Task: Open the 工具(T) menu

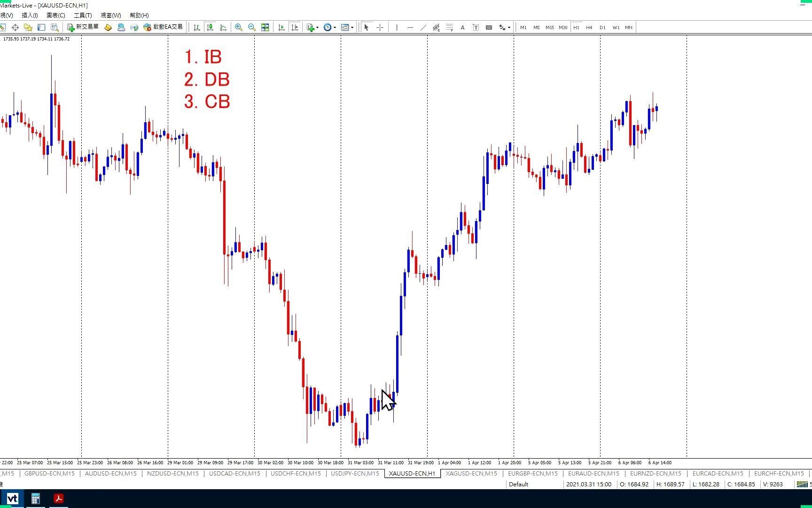Action: coord(83,15)
